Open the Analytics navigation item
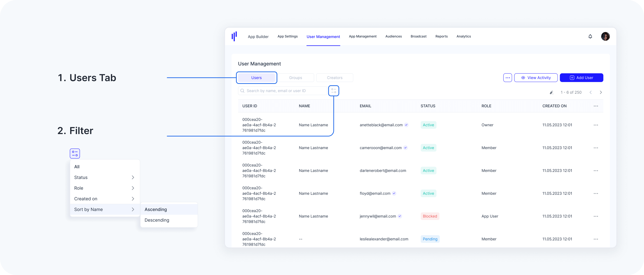 464,36
